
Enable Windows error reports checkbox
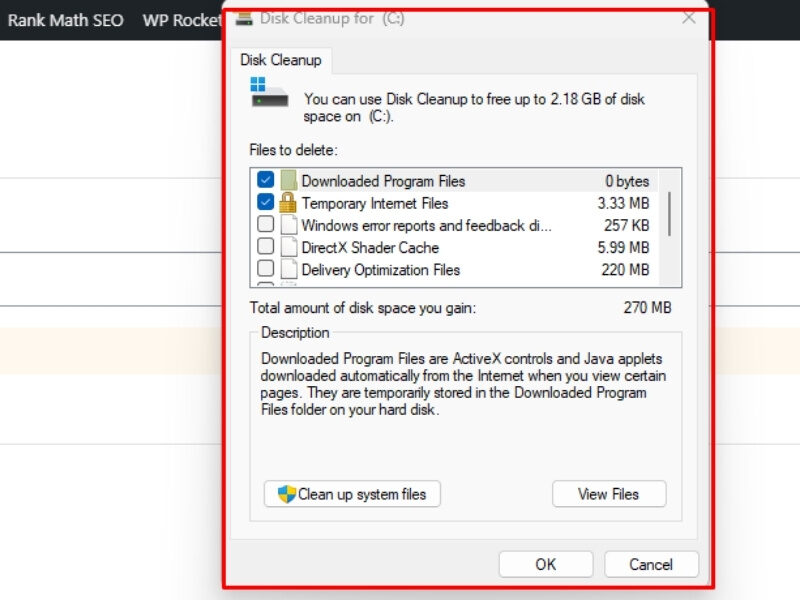pos(265,225)
